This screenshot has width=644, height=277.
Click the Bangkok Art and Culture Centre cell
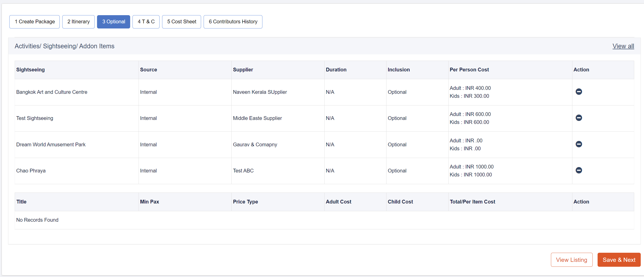(52, 92)
